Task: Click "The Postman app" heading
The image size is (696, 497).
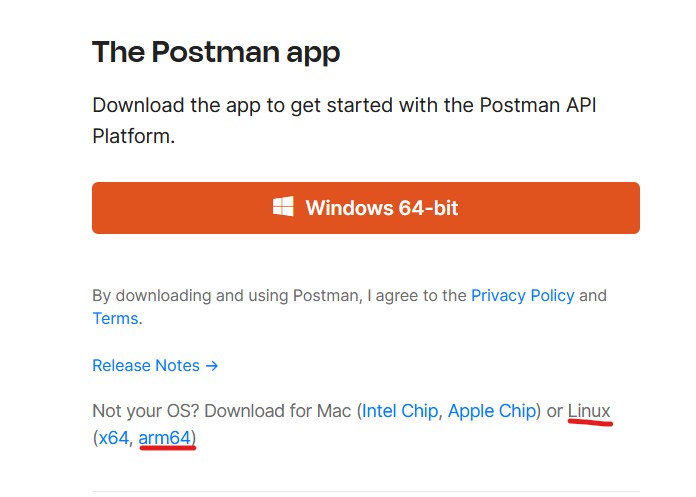Action: (216, 52)
